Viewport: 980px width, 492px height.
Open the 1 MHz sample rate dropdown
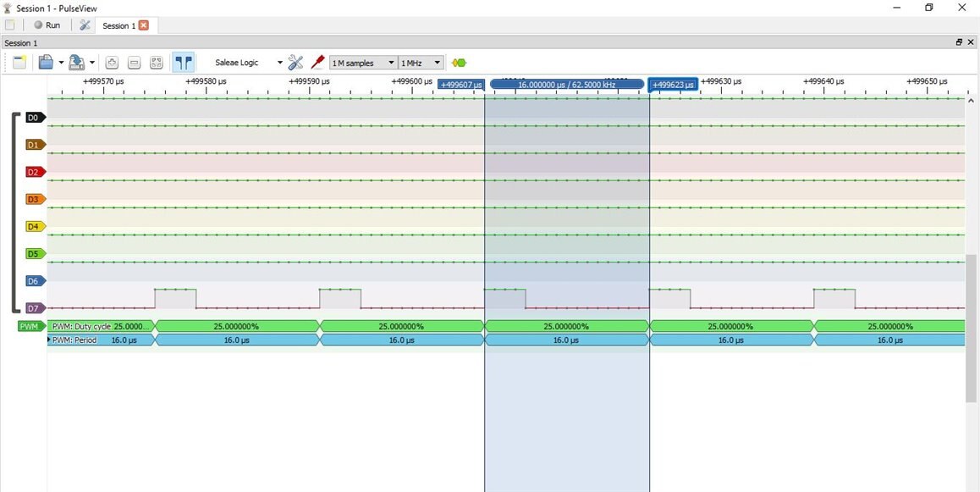tap(421, 63)
